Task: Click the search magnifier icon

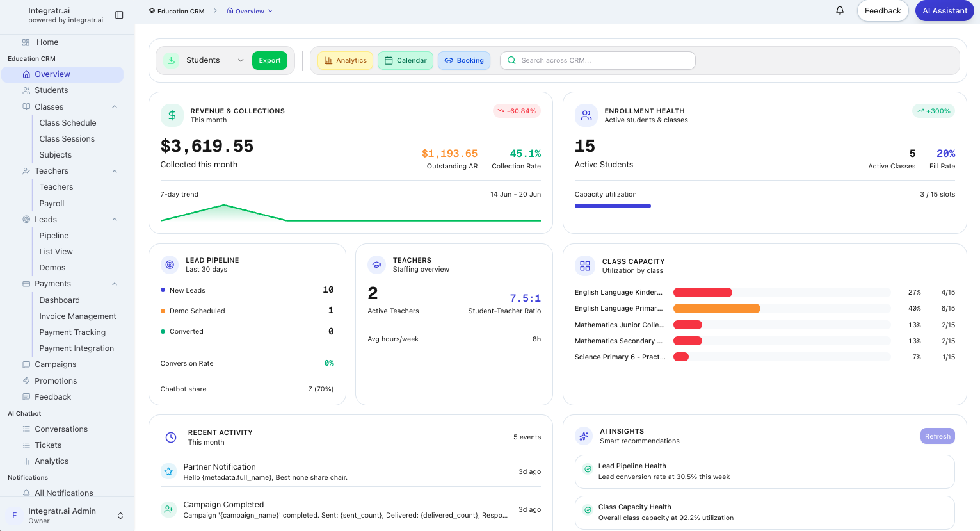Action: click(511, 60)
